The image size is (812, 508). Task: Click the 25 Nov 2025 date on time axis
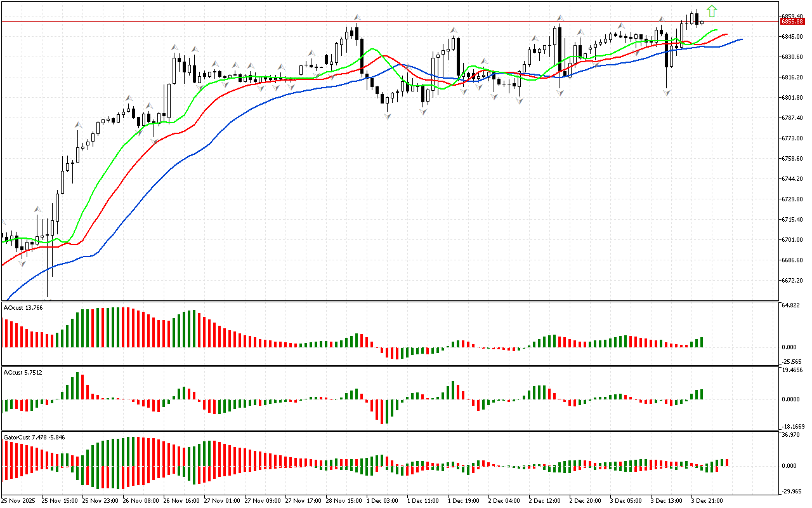20,500
